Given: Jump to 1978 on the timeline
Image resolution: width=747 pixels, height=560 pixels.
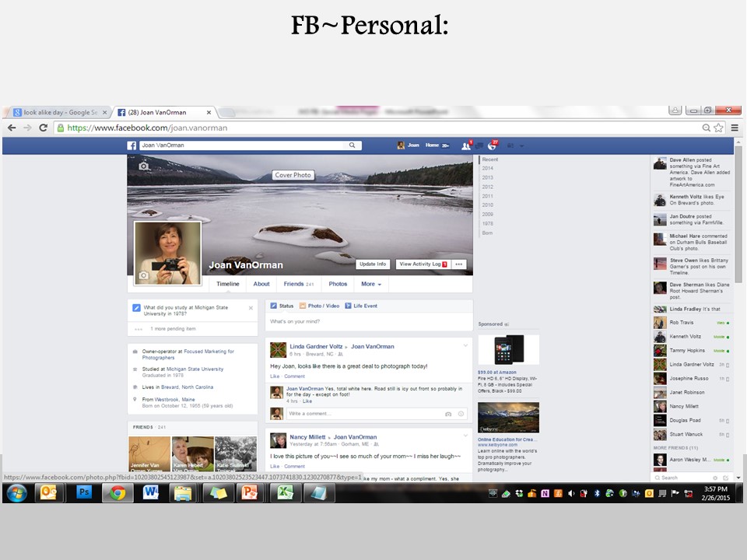Looking at the screenshot, I should [487, 223].
